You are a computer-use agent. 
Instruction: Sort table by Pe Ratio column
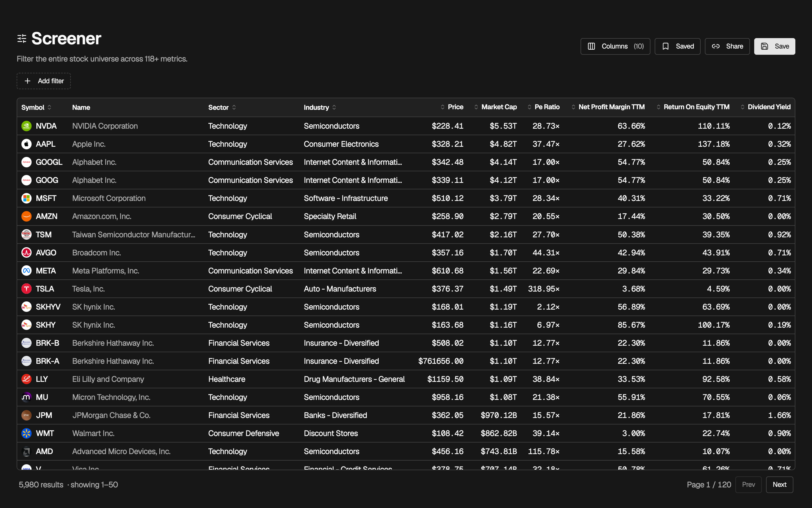click(x=543, y=107)
